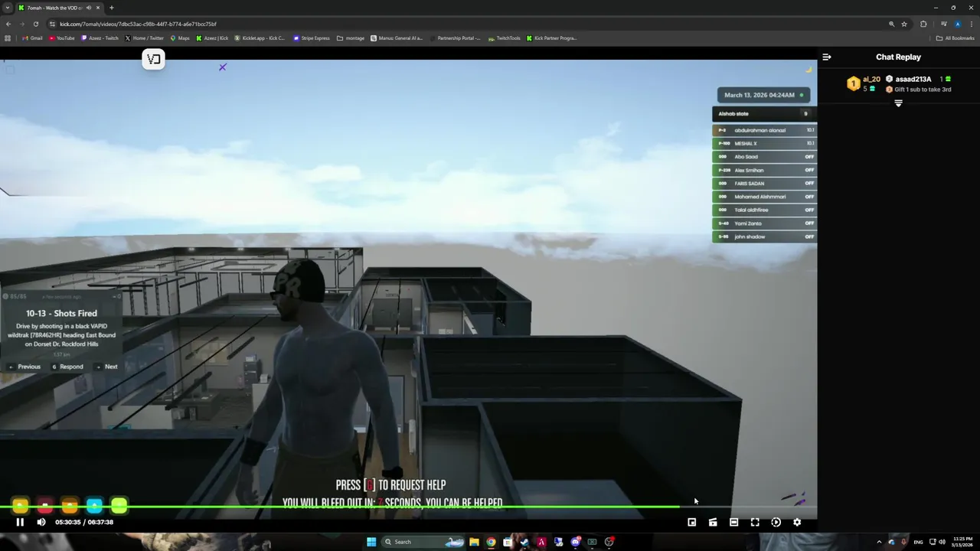Enter fullscreen mode in the player

[x=755, y=522]
